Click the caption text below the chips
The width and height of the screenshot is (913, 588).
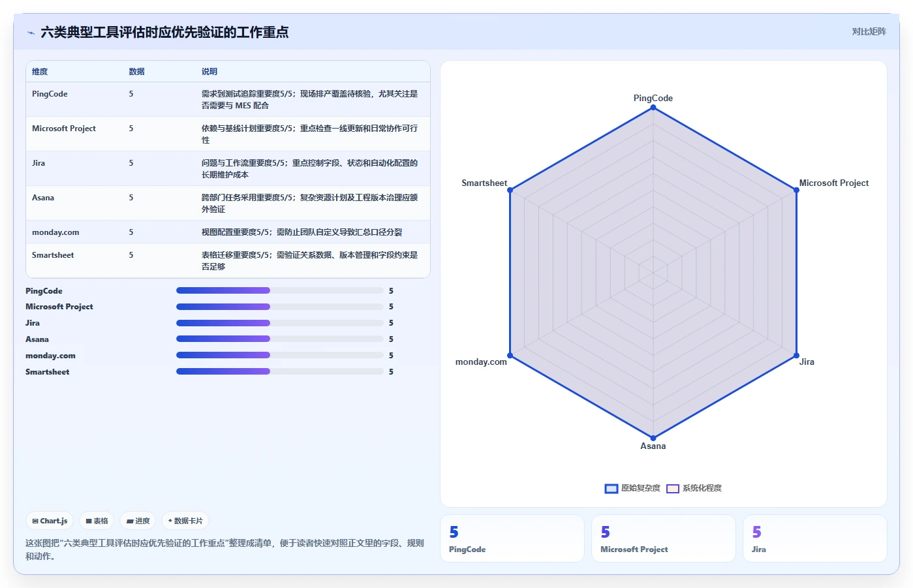tap(225, 549)
